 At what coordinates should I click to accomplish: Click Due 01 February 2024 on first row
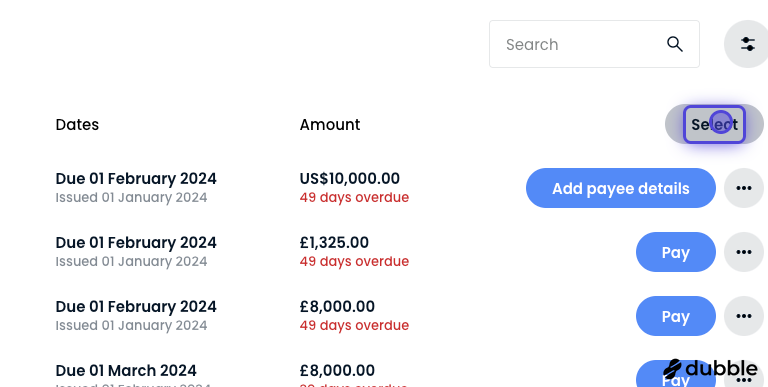click(136, 178)
